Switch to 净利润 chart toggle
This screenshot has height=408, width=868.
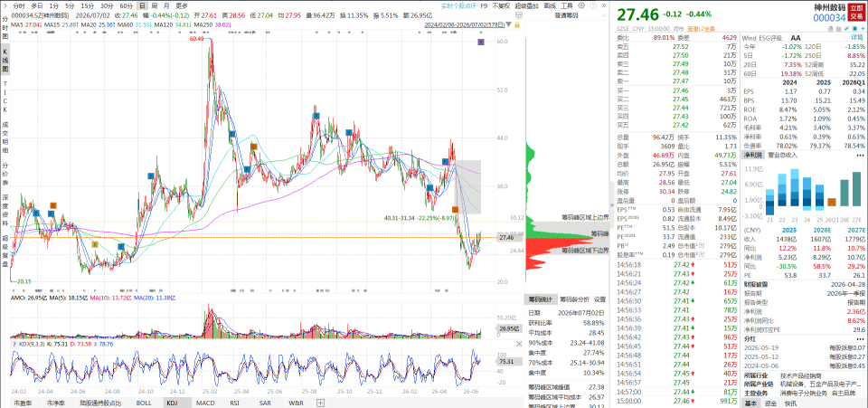pyautogui.click(x=753, y=155)
